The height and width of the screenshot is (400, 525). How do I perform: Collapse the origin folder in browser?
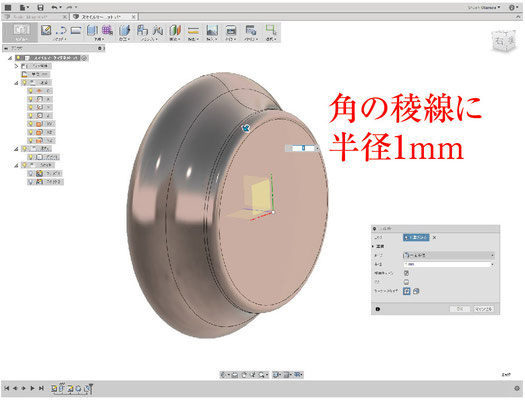click(x=16, y=83)
